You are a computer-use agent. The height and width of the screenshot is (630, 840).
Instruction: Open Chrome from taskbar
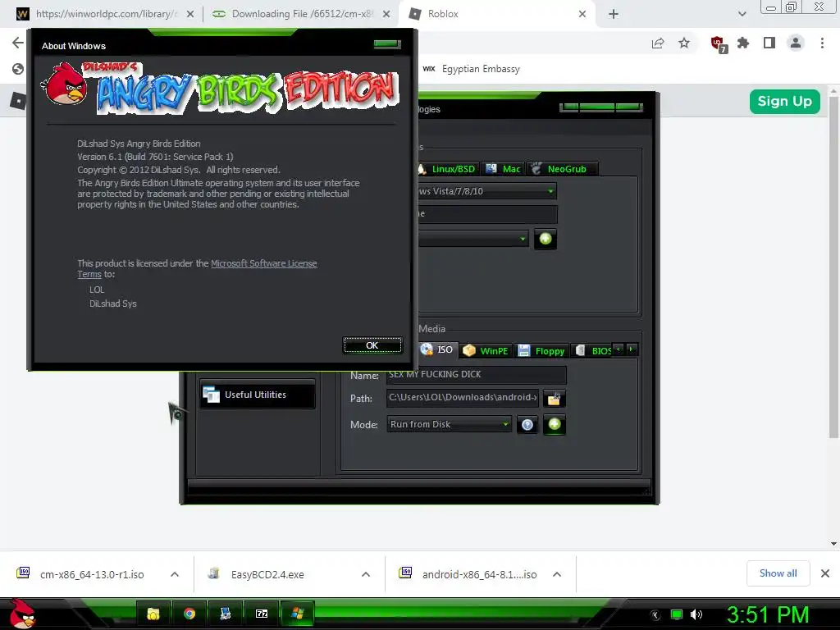point(189,614)
